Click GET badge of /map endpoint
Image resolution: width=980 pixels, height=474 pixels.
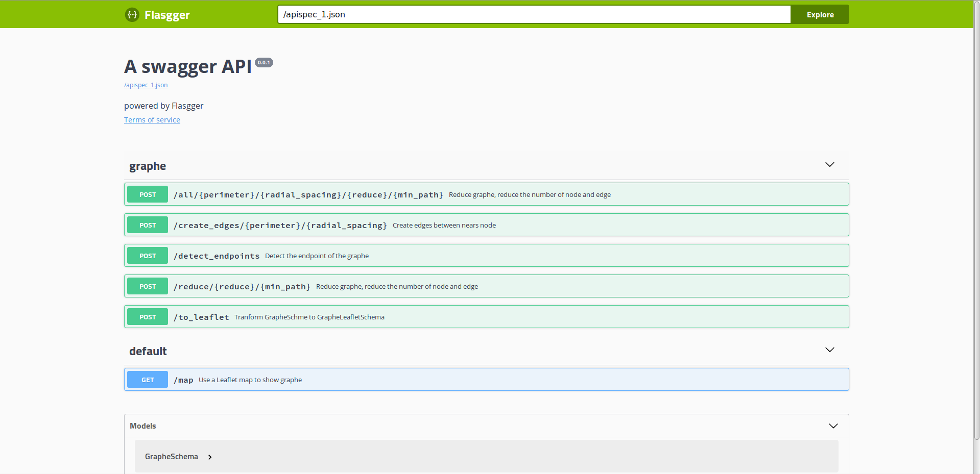(148, 380)
